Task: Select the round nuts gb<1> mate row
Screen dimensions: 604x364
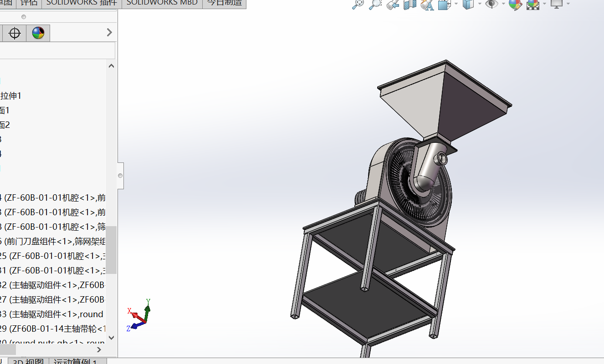Action: [x=53, y=341]
